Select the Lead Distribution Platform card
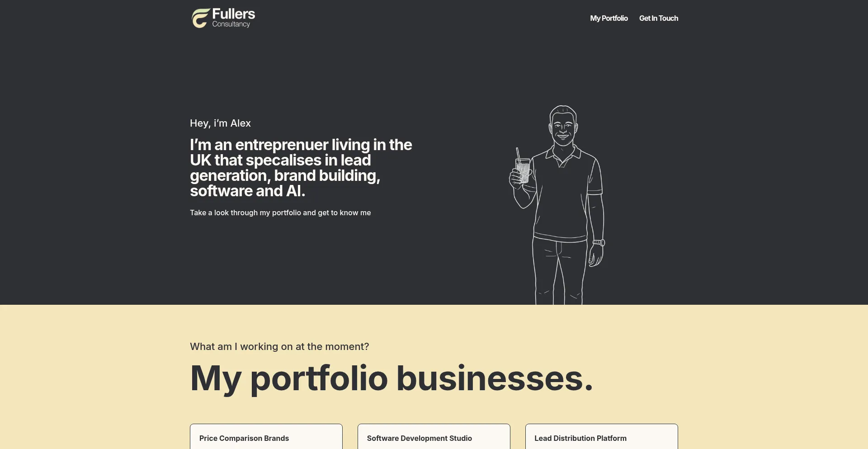The height and width of the screenshot is (449, 868). click(x=601, y=438)
